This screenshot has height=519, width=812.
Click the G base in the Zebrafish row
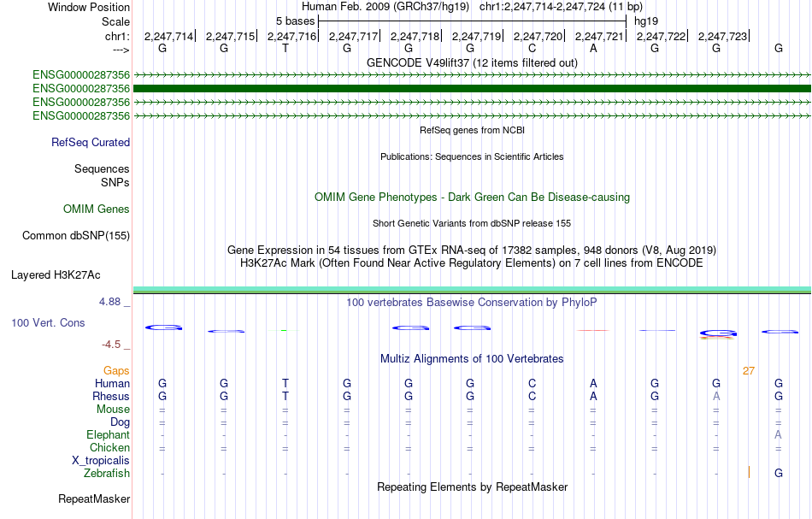[x=779, y=473]
